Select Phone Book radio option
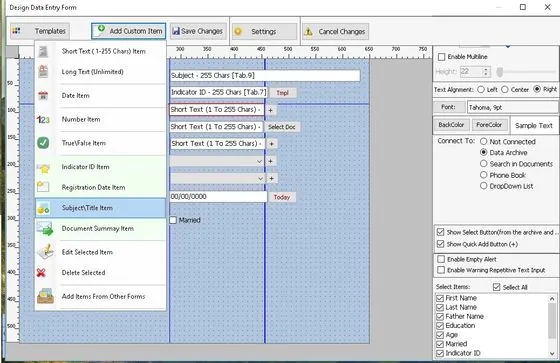 [x=484, y=175]
